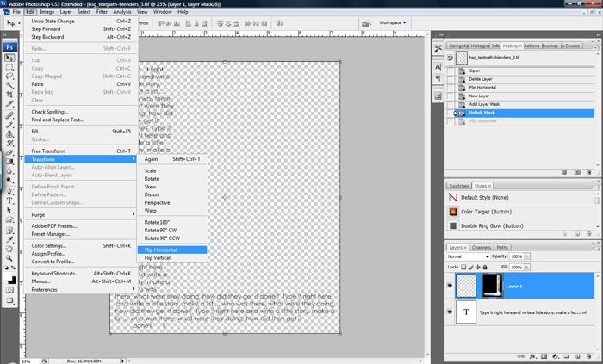Apply Double Ring Glow (Button) style

(x=521, y=225)
